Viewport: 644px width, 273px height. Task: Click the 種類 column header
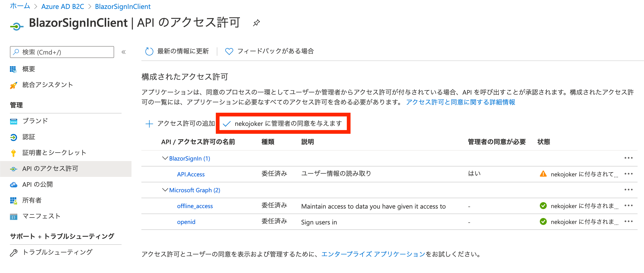pos(268,142)
